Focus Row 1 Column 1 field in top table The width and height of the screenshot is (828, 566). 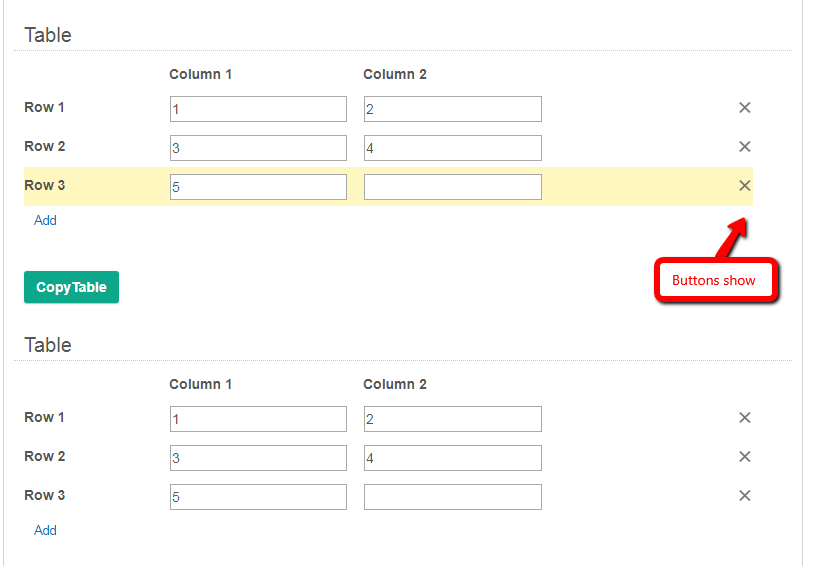(x=258, y=109)
